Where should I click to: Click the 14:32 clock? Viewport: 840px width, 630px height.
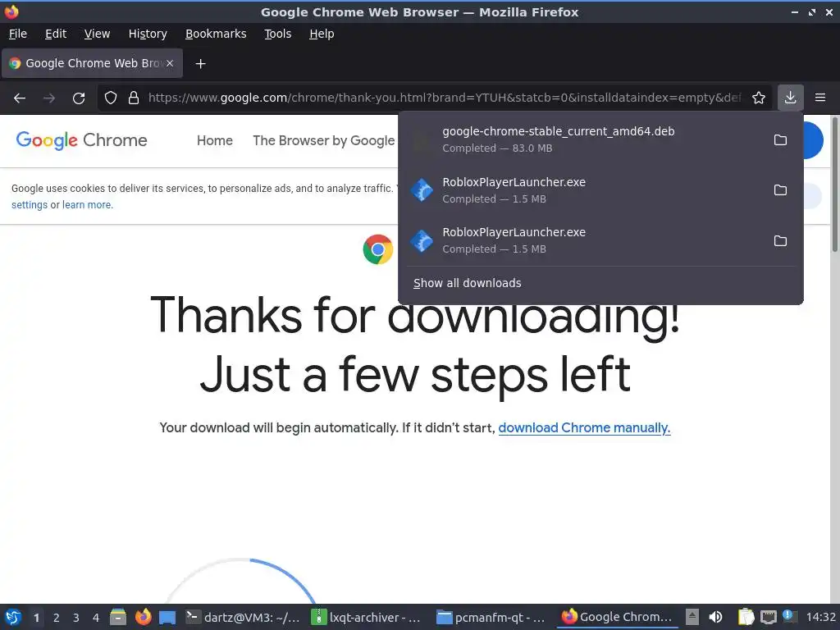(x=820, y=617)
